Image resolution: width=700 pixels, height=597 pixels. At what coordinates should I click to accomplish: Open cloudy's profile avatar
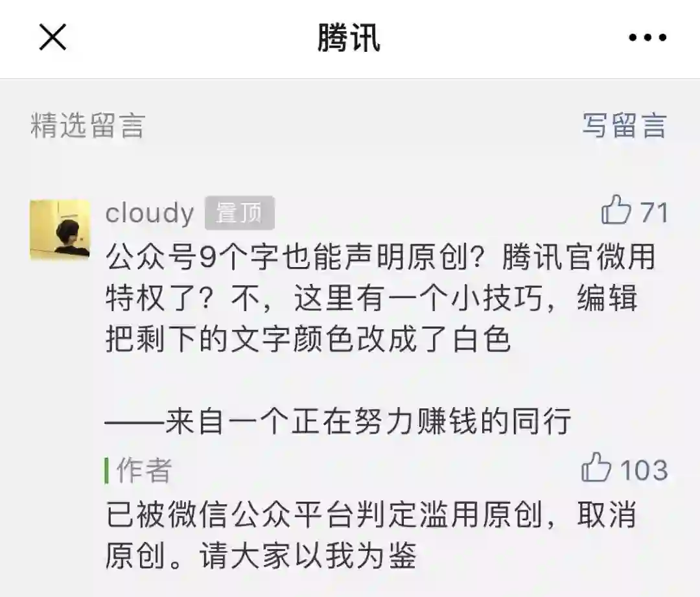(x=60, y=229)
